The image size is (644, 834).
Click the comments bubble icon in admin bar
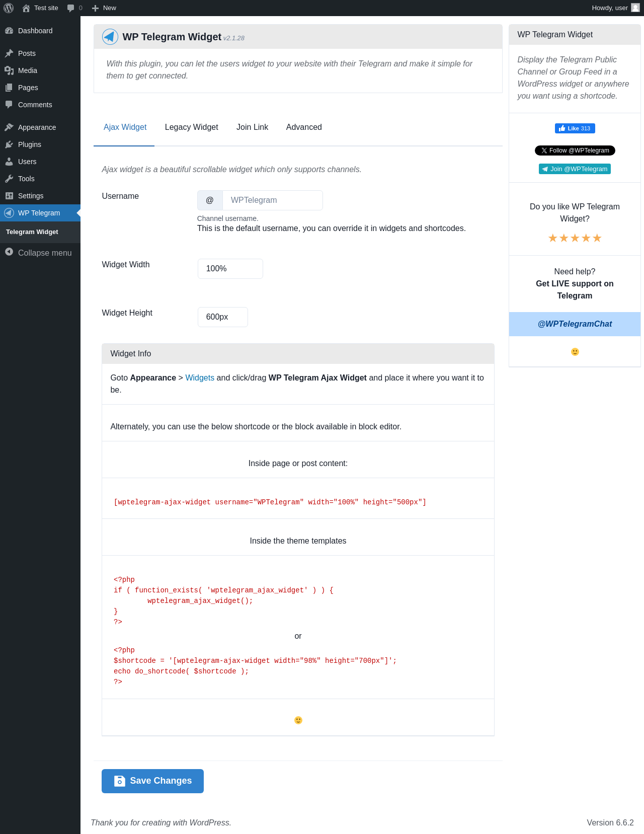click(70, 8)
